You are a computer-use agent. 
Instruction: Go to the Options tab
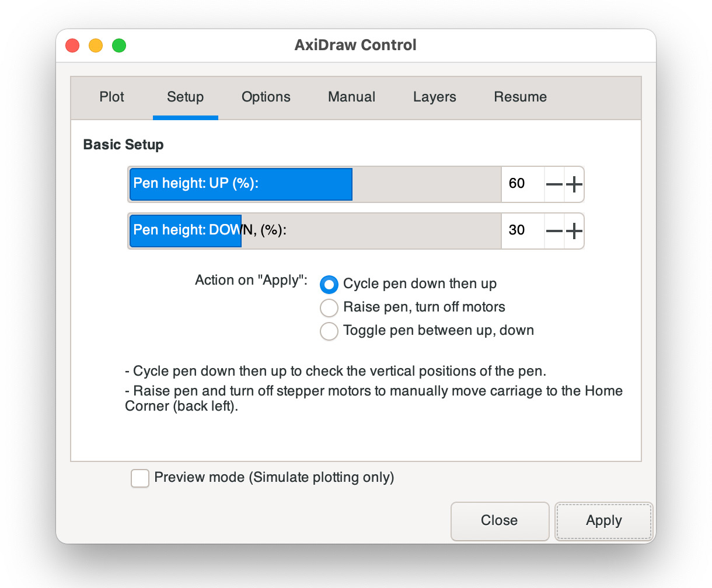tap(266, 97)
